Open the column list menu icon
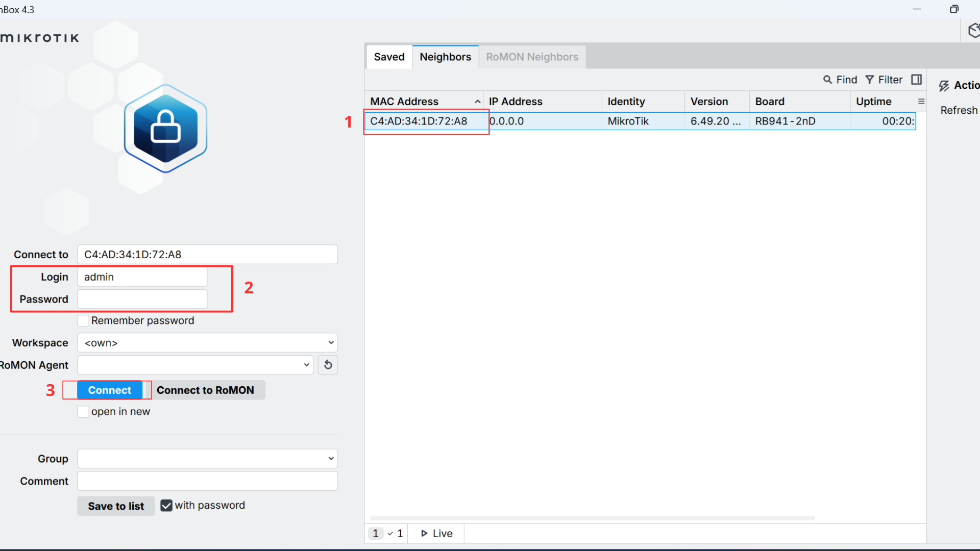Viewport: 980px width, 551px height. coord(921,102)
